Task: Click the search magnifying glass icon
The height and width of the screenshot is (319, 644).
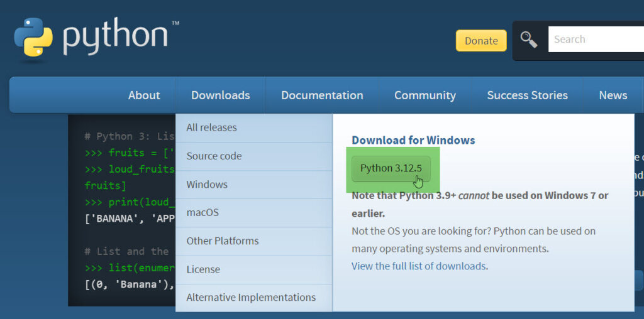Action: [x=529, y=40]
